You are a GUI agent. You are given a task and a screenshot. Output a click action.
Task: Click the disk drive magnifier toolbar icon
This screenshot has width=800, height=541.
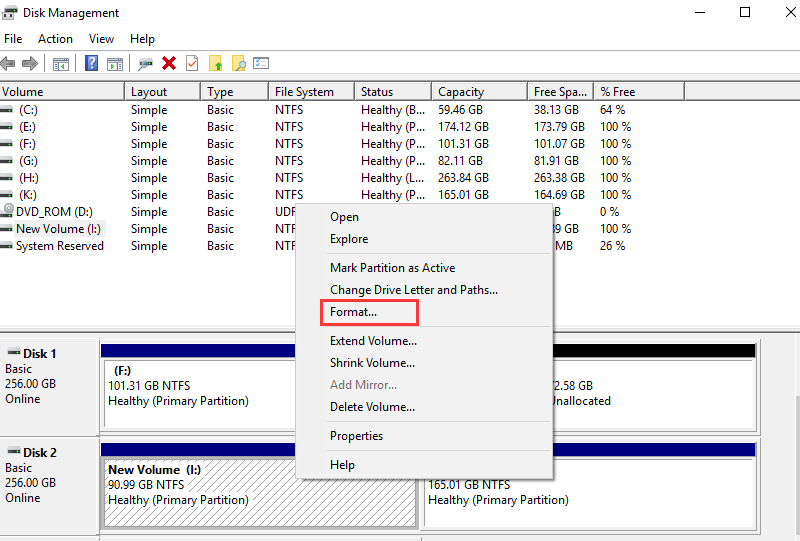coord(145,64)
